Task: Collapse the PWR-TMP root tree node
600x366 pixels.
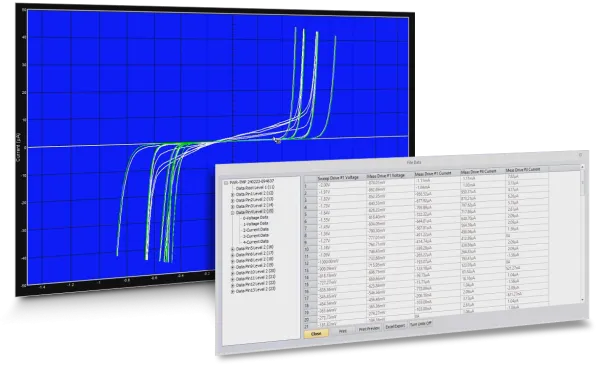Action: [226, 183]
